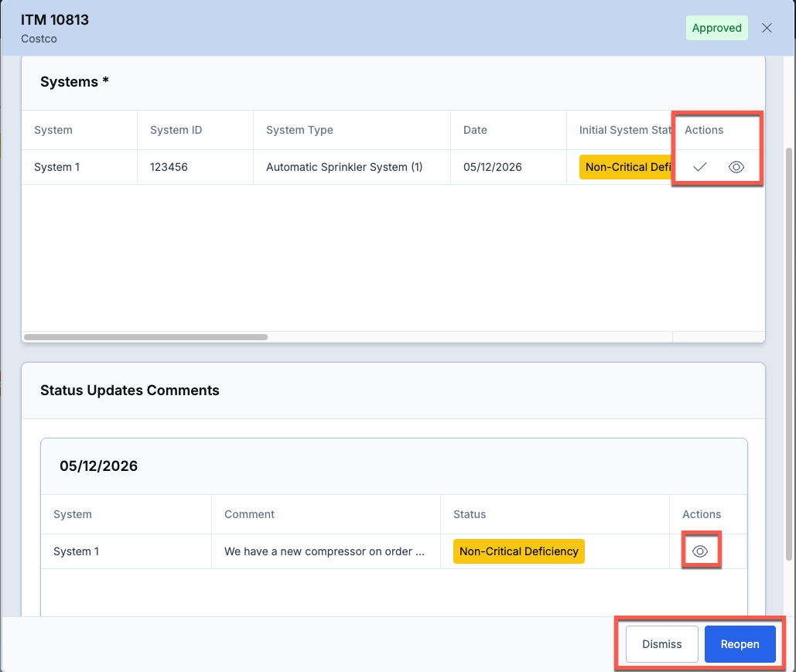View the compressor comment via eye icon
796x672 pixels.
click(700, 551)
